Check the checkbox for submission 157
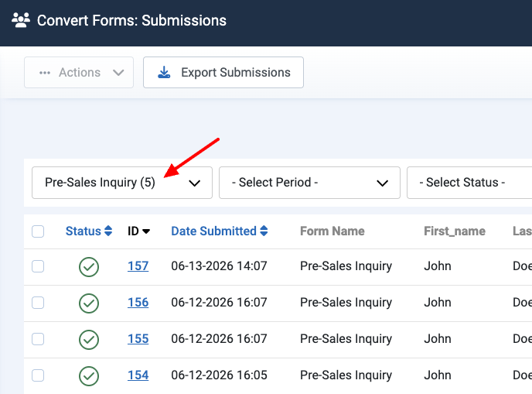 click(38, 266)
